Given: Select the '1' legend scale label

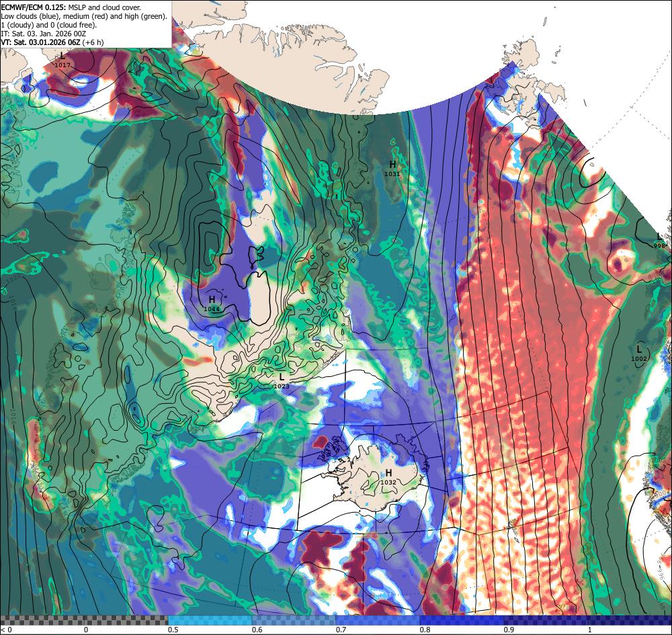Looking at the screenshot, I should [590, 630].
